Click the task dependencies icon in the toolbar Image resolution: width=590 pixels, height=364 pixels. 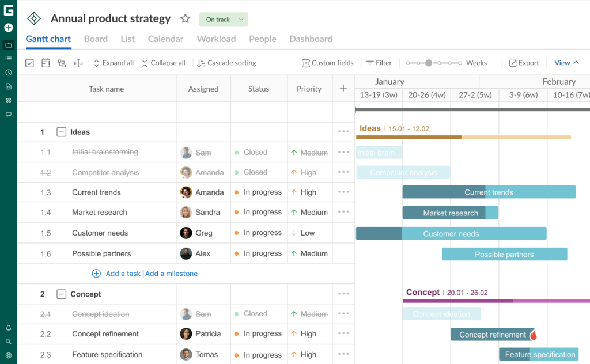coord(62,63)
